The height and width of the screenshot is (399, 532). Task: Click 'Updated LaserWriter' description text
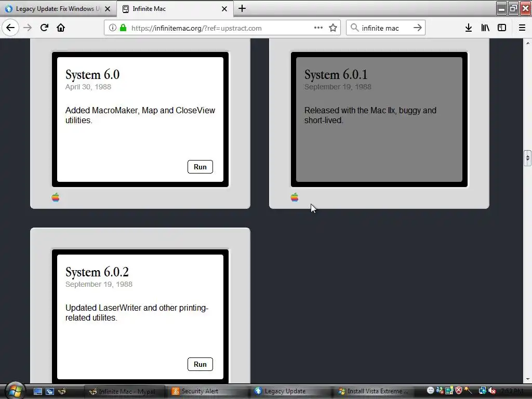coord(137,313)
